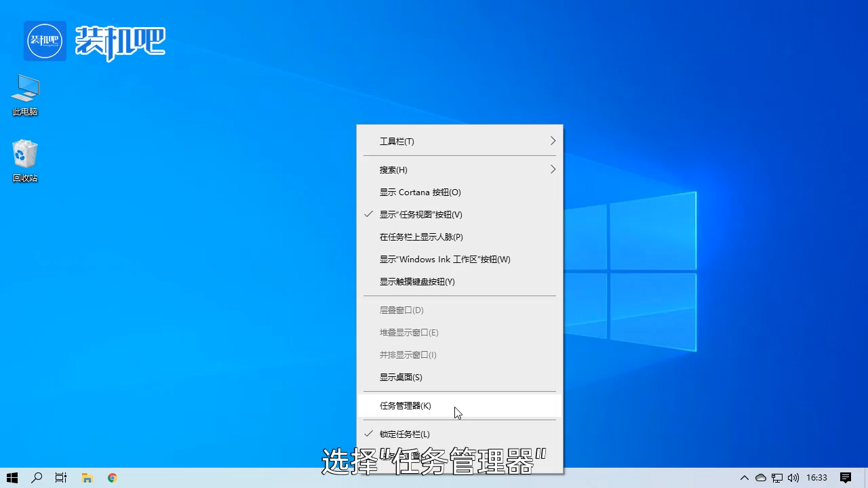This screenshot has height=488, width=868.
Task: Open the notification center icon
Action: coord(846,478)
